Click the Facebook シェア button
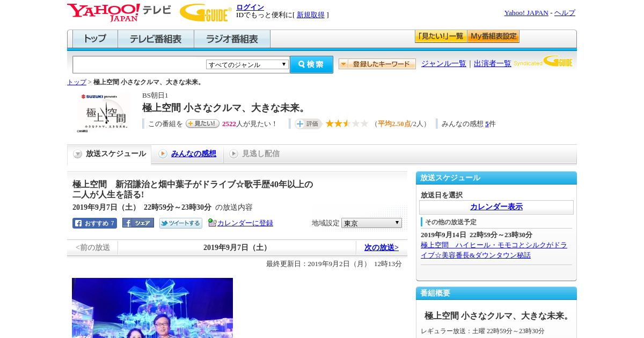The height and width of the screenshot is (338, 644). 138,223
